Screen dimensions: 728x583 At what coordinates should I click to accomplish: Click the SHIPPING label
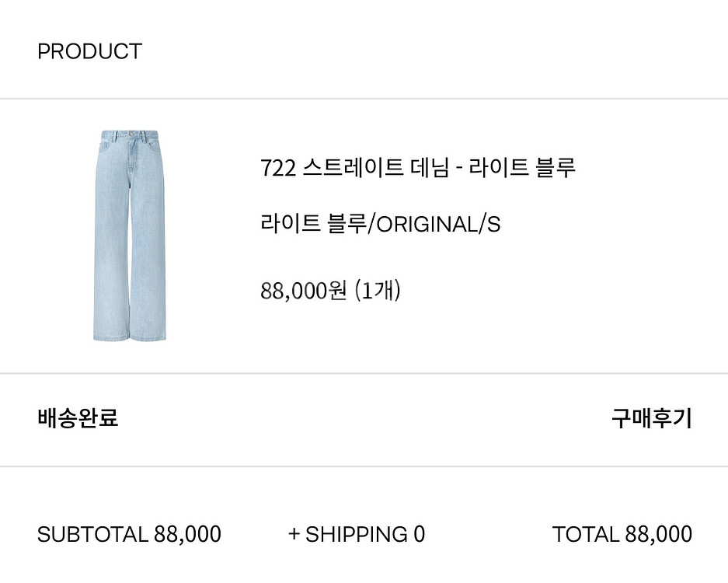(x=356, y=534)
